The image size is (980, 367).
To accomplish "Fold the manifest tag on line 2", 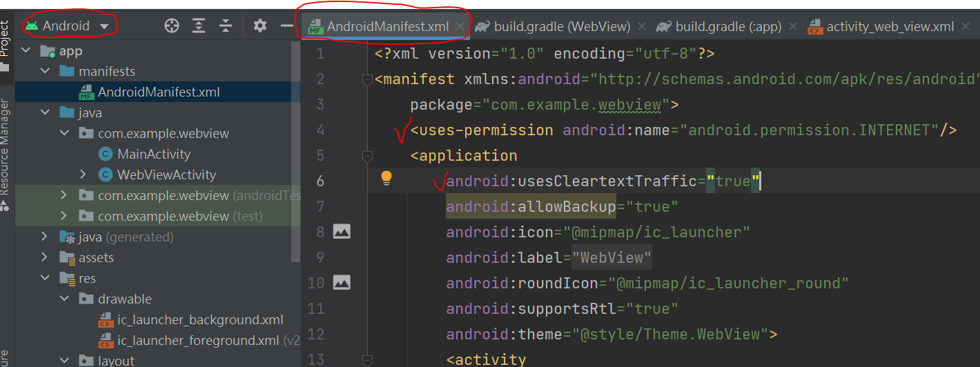I will pos(367,80).
